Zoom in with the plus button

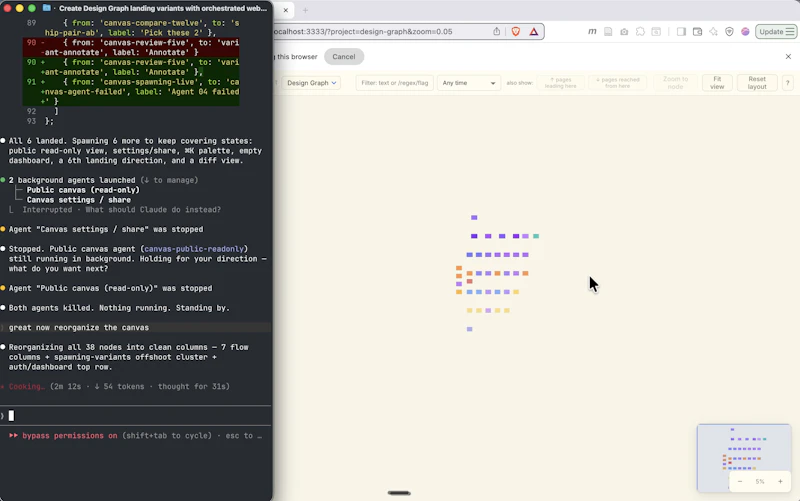tap(780, 482)
